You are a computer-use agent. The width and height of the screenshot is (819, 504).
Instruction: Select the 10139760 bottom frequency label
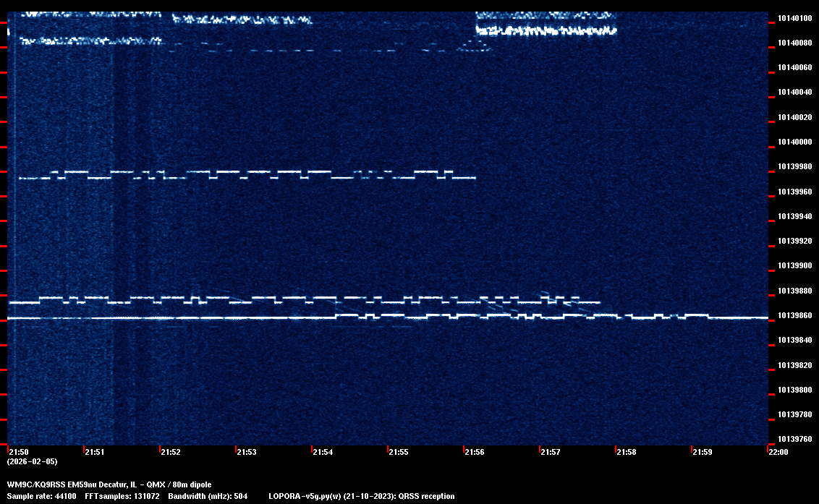(794, 439)
